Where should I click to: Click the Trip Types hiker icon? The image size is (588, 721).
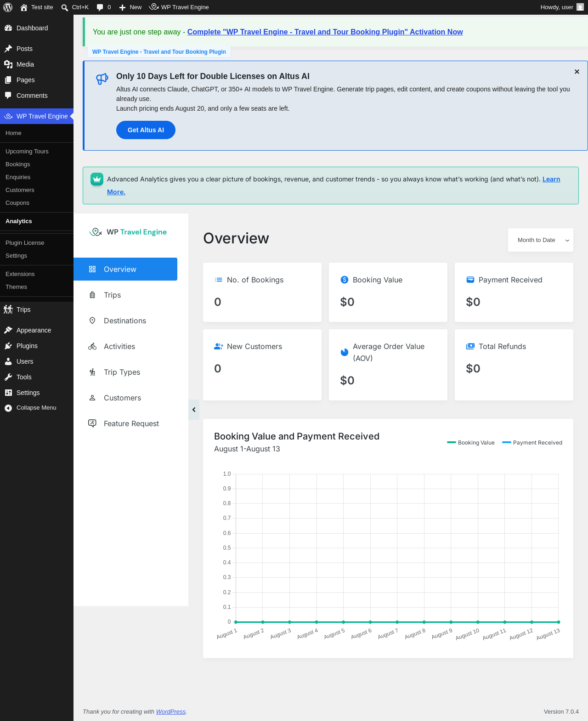click(x=92, y=372)
